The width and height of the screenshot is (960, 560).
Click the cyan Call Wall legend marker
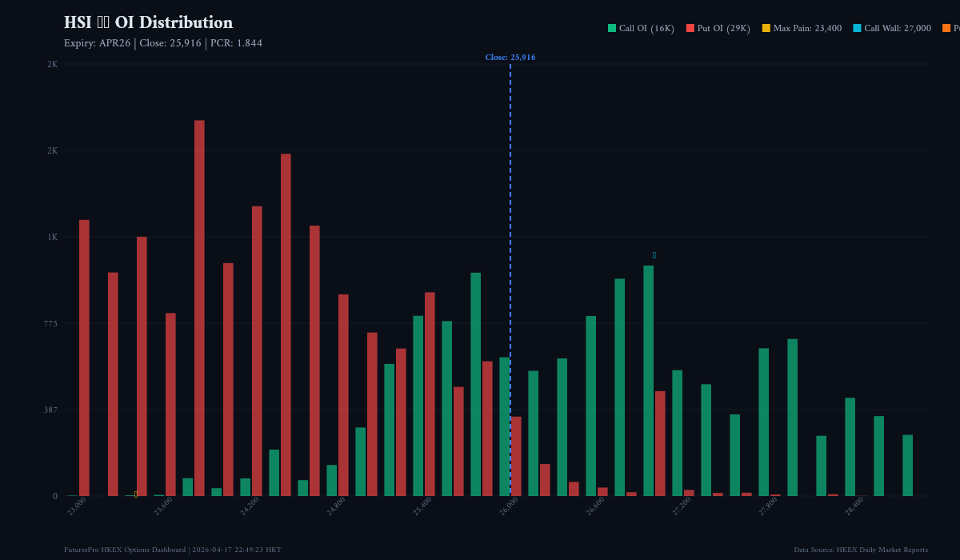point(856,27)
